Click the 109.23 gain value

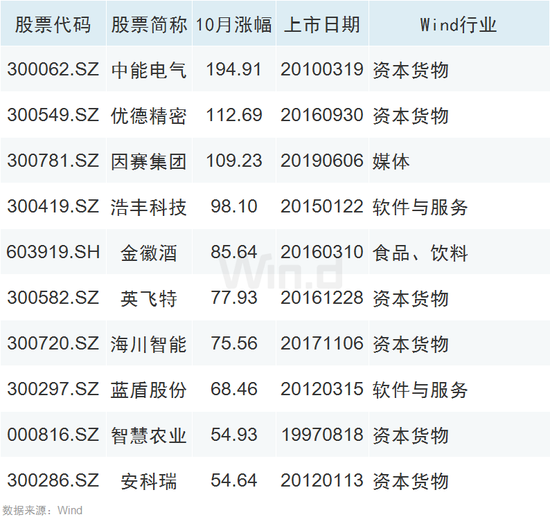coord(234,161)
